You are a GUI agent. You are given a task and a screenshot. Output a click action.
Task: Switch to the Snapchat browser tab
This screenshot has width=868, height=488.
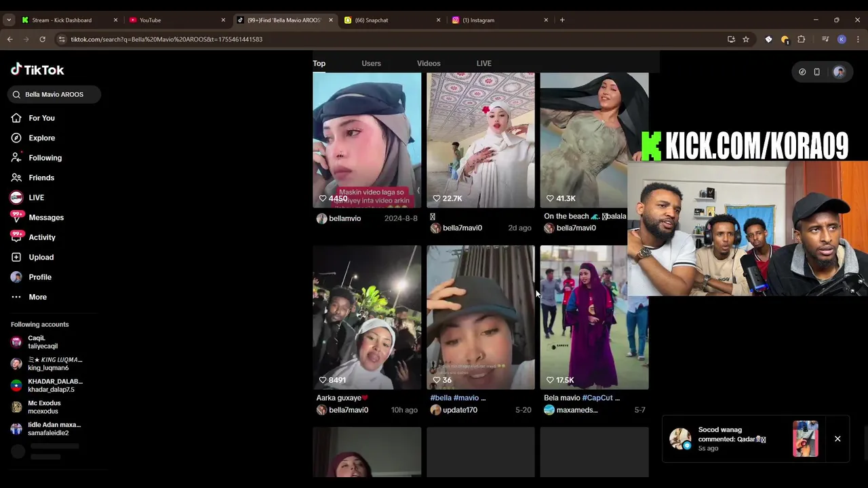[392, 20]
